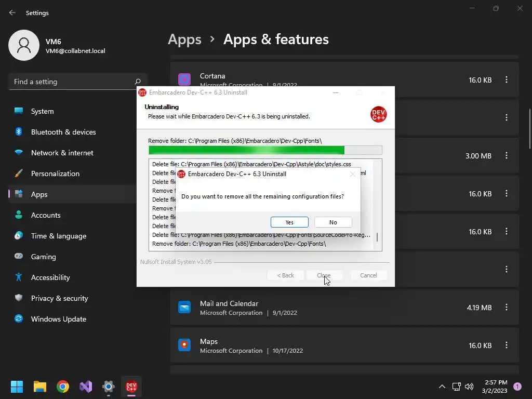Open more options for Mail and Calendar
Viewport: 532px width, 399px height.
[x=506, y=307]
